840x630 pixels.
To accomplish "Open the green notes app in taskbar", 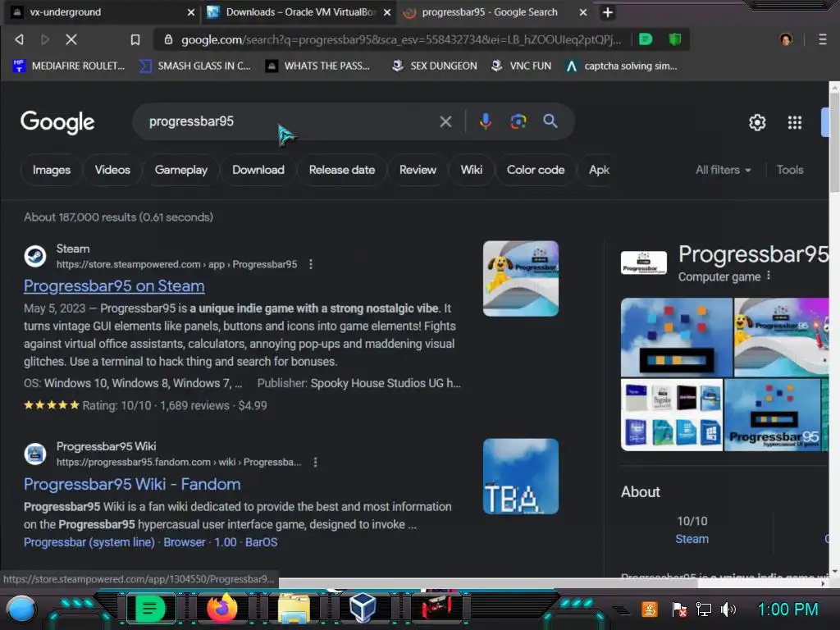I will (149, 609).
